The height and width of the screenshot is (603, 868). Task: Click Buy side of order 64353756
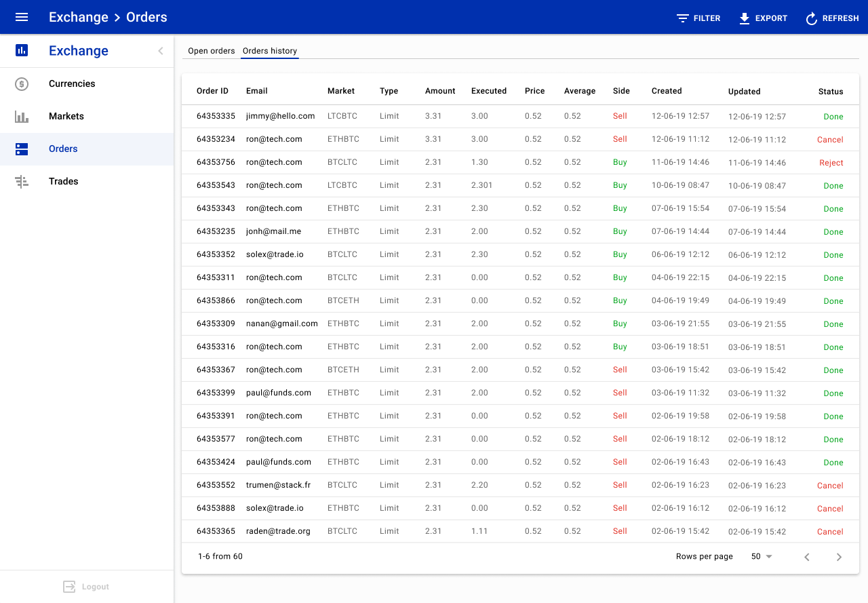tap(620, 162)
